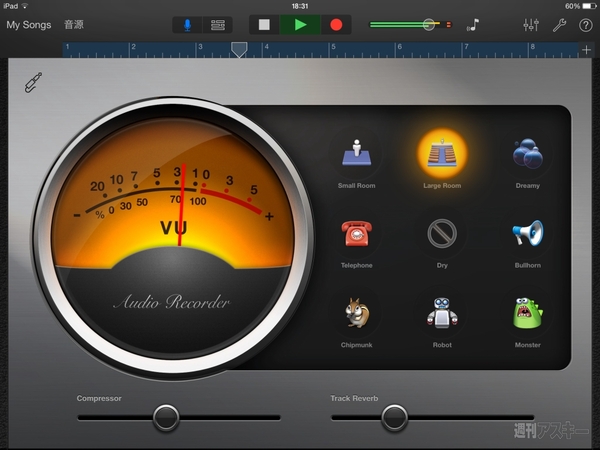Open the 音源 instrument browser
Screen dimensions: 600x450
click(x=74, y=24)
